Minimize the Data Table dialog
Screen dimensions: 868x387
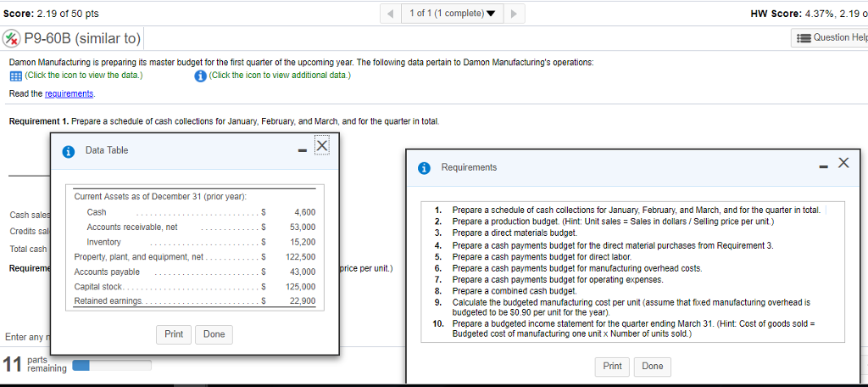pyautogui.click(x=303, y=150)
